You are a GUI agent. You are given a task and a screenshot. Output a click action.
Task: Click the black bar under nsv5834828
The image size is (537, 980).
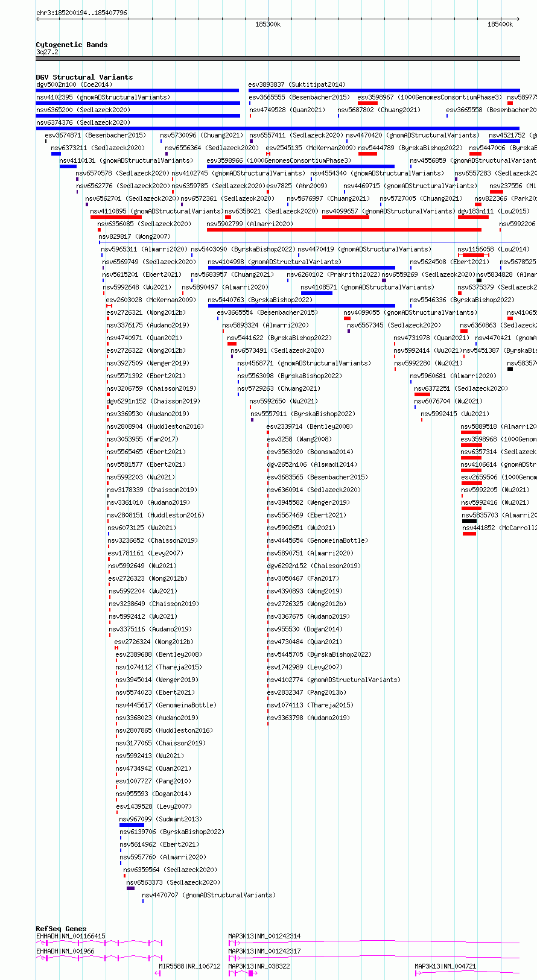479,280
